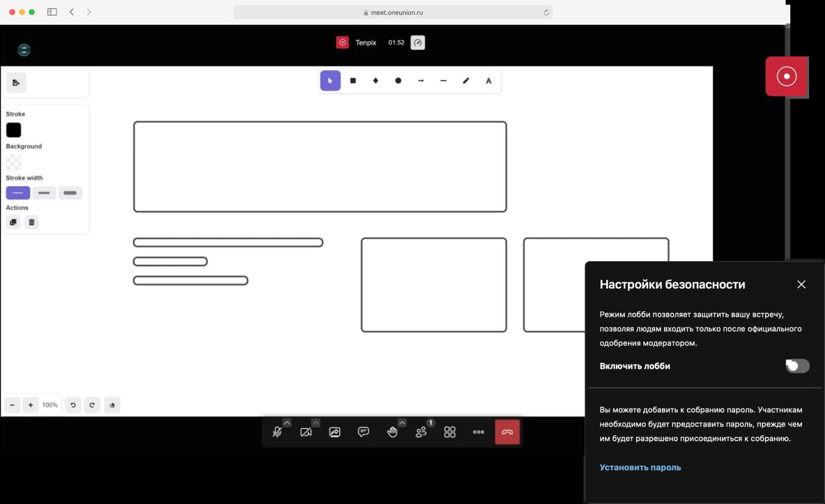Click the 01:52 meeting timer
The image size is (825, 504).
pyautogui.click(x=396, y=42)
